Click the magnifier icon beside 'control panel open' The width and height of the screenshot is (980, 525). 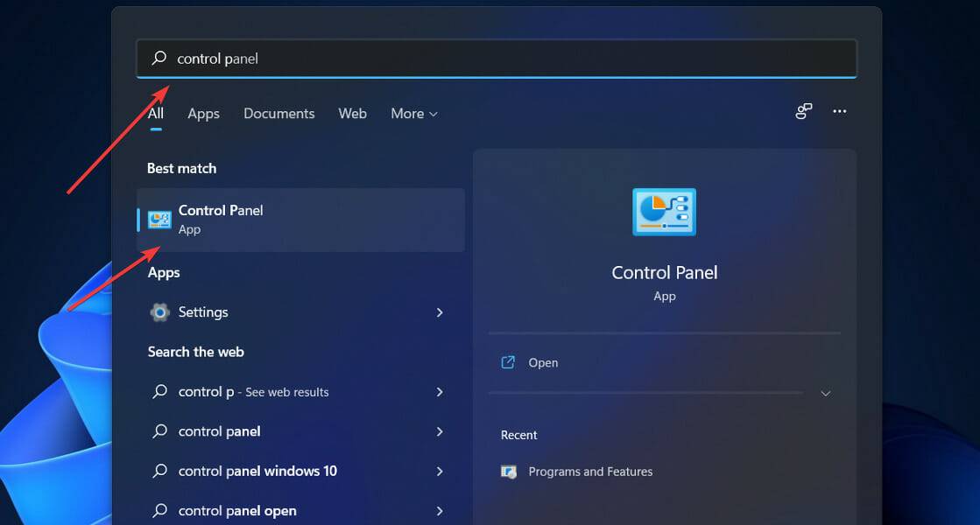click(x=159, y=510)
